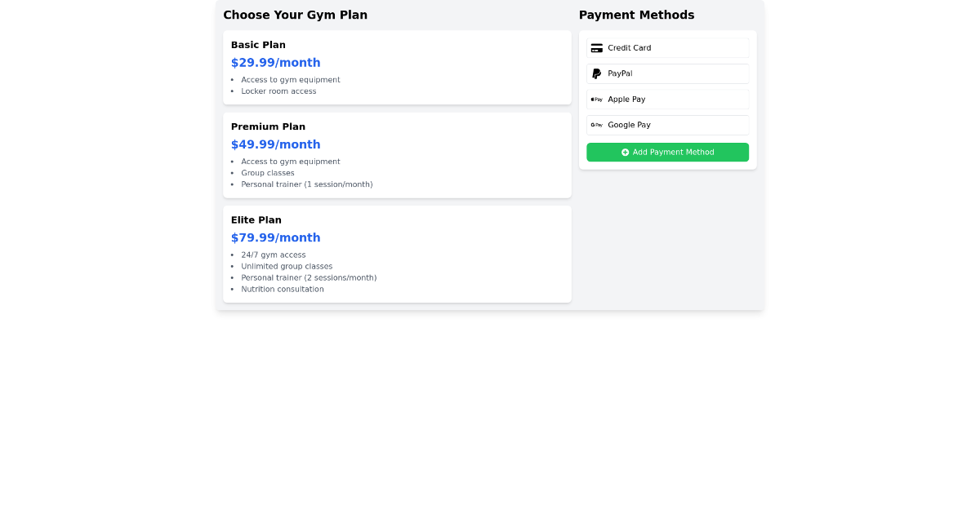Screen dimensions: 980x514
Task: Expand the Premium Plan card
Action: pyautogui.click(x=397, y=155)
